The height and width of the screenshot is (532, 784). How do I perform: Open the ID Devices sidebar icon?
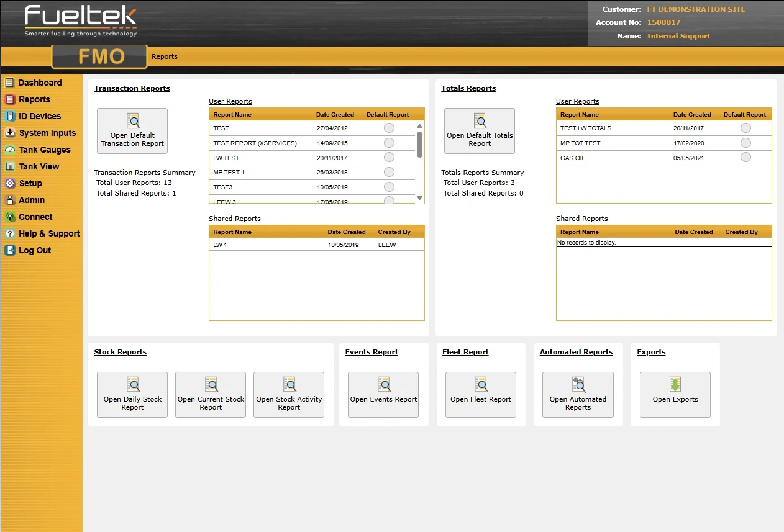pos(9,116)
